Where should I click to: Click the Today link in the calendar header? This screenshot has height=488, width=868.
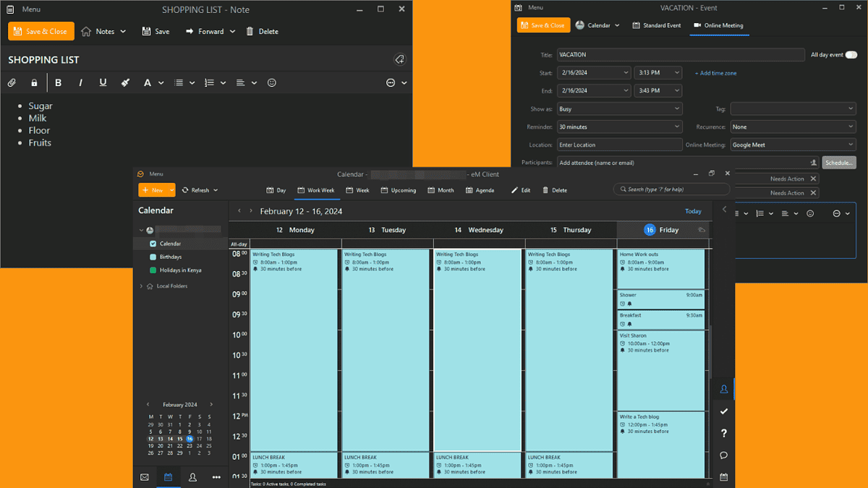(x=693, y=210)
